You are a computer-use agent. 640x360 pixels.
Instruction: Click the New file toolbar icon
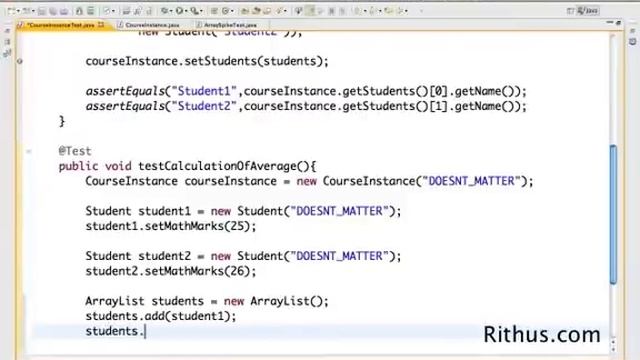tap(11, 11)
